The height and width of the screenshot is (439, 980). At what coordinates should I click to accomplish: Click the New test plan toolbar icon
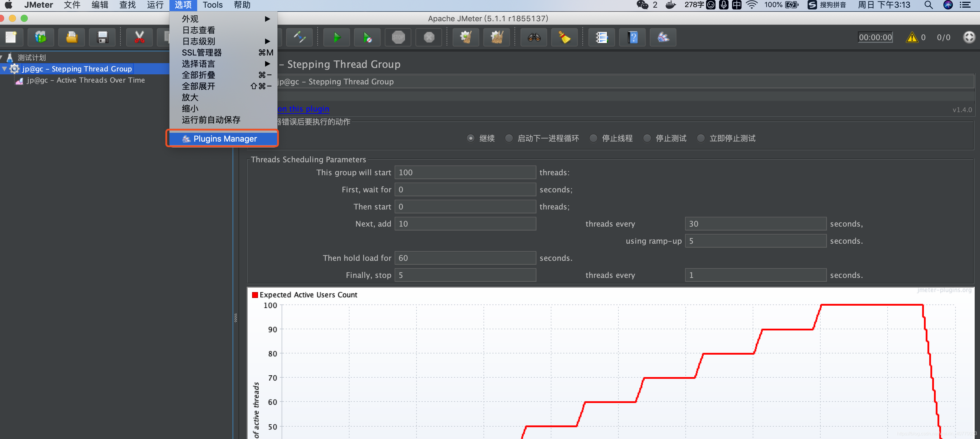10,37
